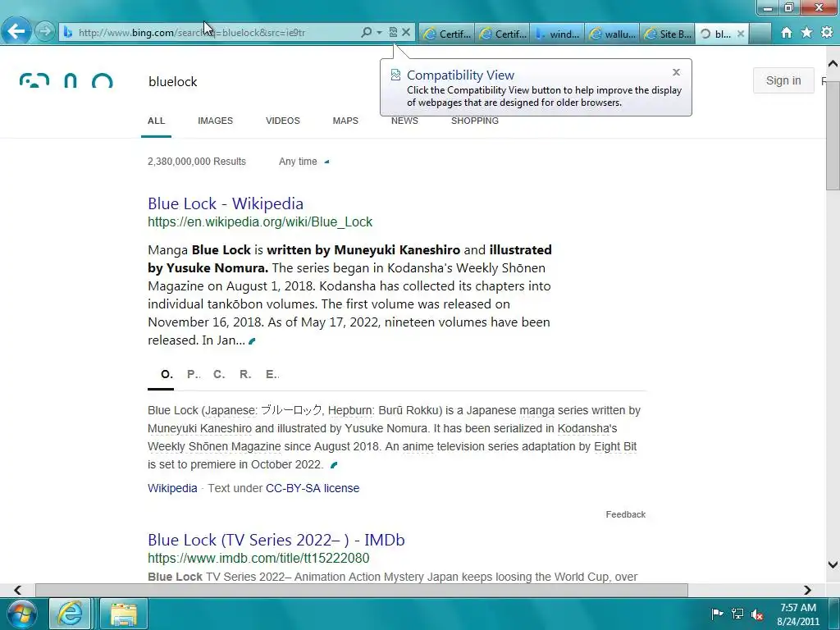Click the Eight Bit link in the overview
The image size is (840, 630).
coord(615,446)
